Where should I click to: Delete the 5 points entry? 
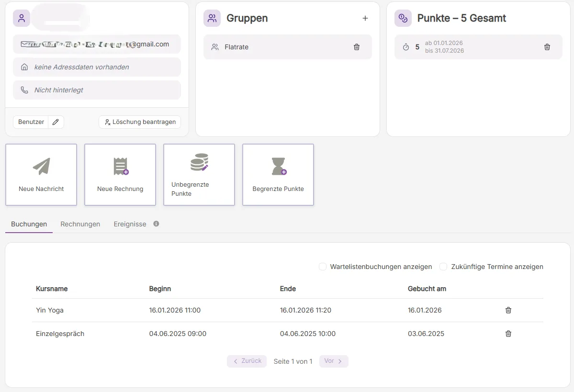(547, 47)
